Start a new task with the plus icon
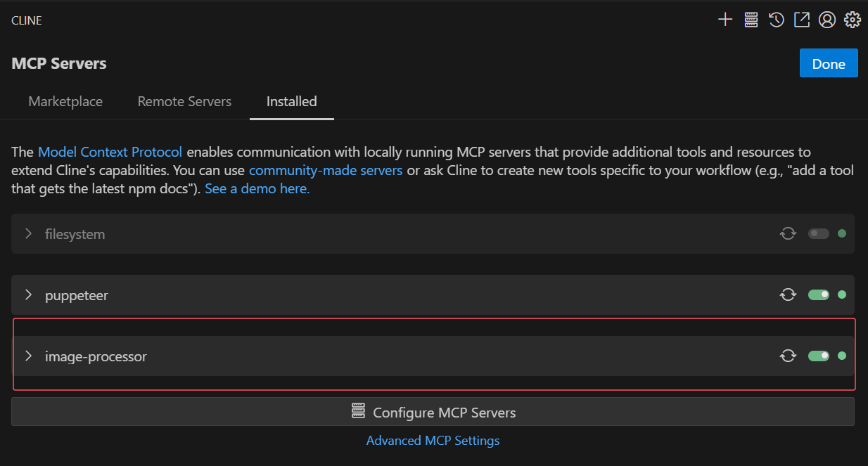Viewport: 868px width, 466px height. 725,19
